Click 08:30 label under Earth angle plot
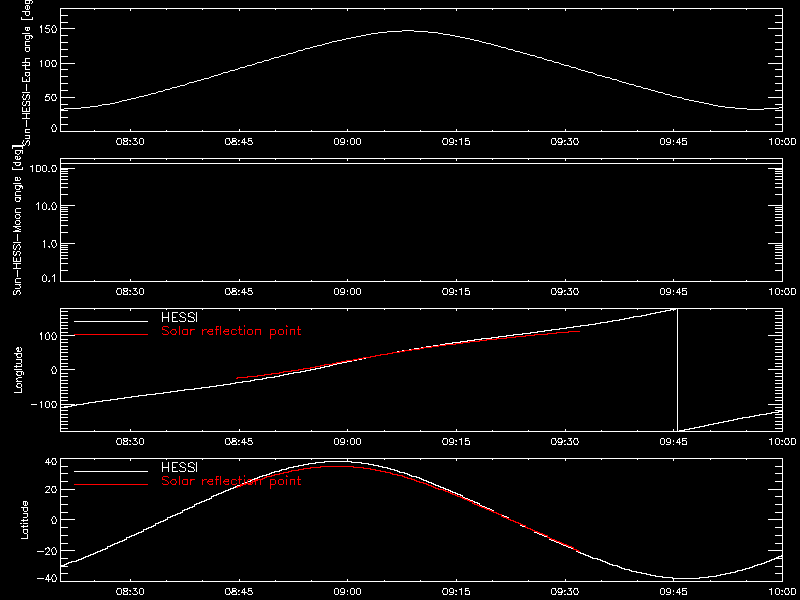The image size is (800, 600). (130, 142)
